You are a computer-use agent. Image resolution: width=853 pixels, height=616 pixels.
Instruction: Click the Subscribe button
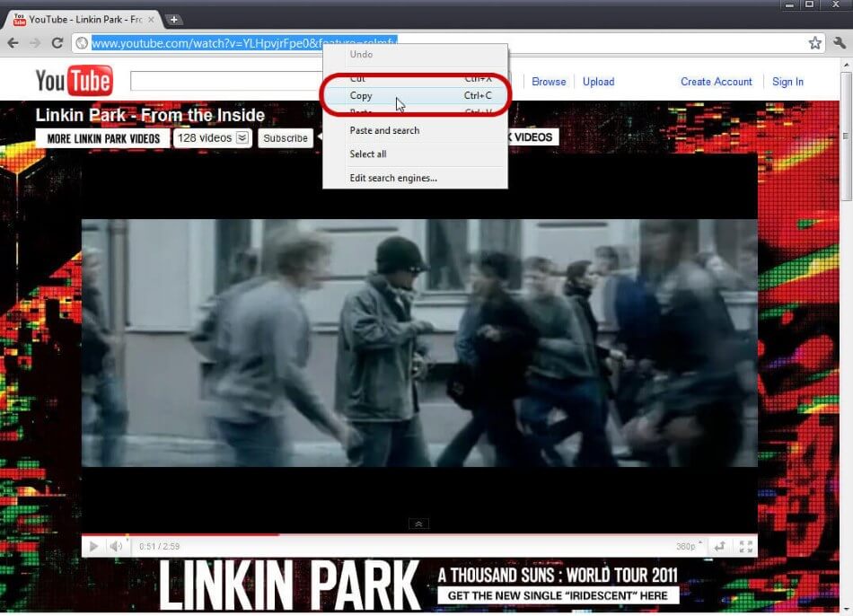tap(285, 138)
